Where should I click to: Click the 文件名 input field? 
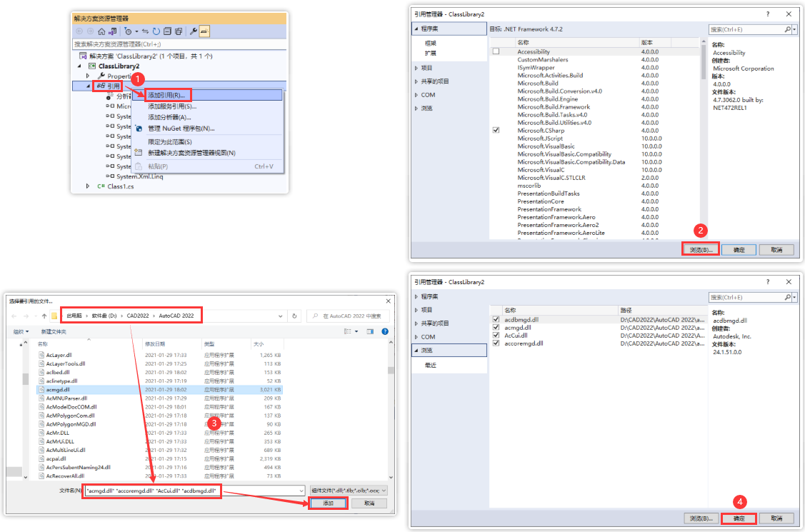click(194, 491)
